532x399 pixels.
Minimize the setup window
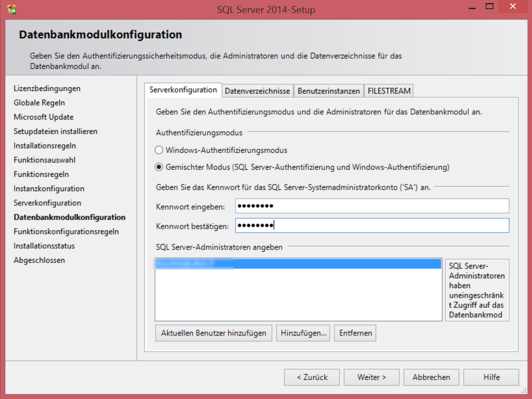click(x=470, y=7)
